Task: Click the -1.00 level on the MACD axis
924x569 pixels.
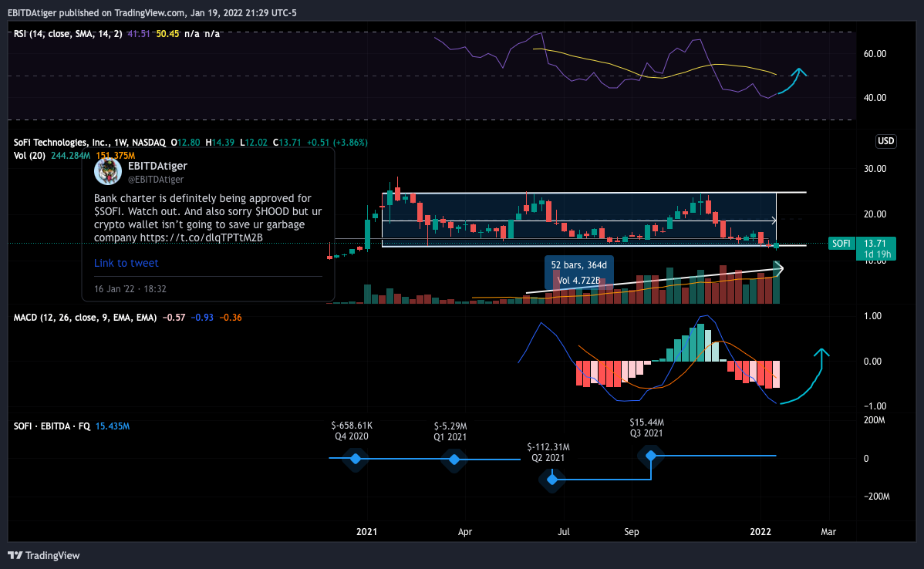Action: [875, 406]
